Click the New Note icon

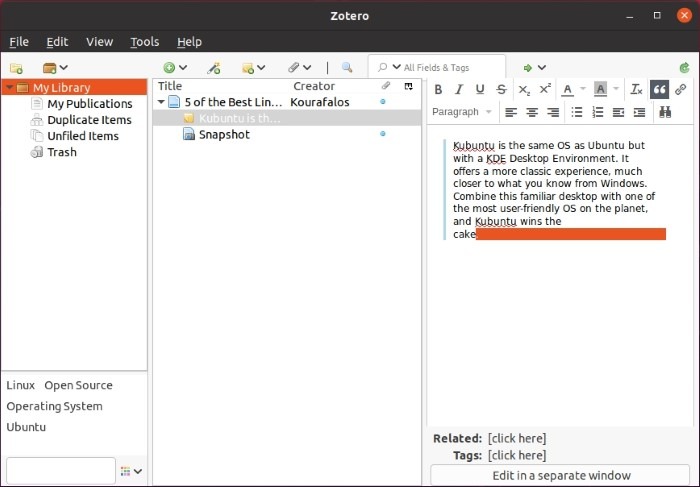click(248, 68)
